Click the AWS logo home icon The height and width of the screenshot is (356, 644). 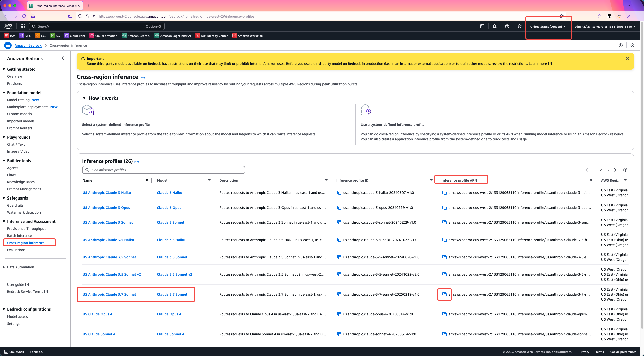[x=8, y=26]
